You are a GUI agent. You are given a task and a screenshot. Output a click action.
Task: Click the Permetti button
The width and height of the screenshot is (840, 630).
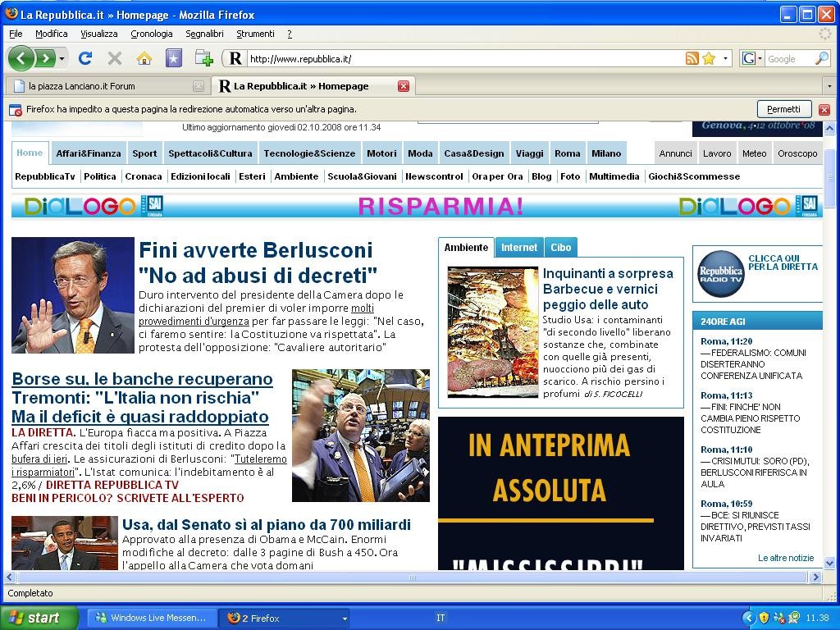[783, 109]
